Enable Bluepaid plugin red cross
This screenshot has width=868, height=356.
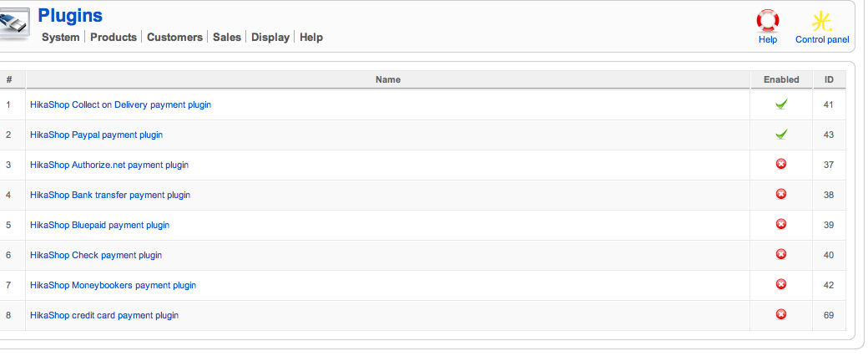[x=781, y=224]
